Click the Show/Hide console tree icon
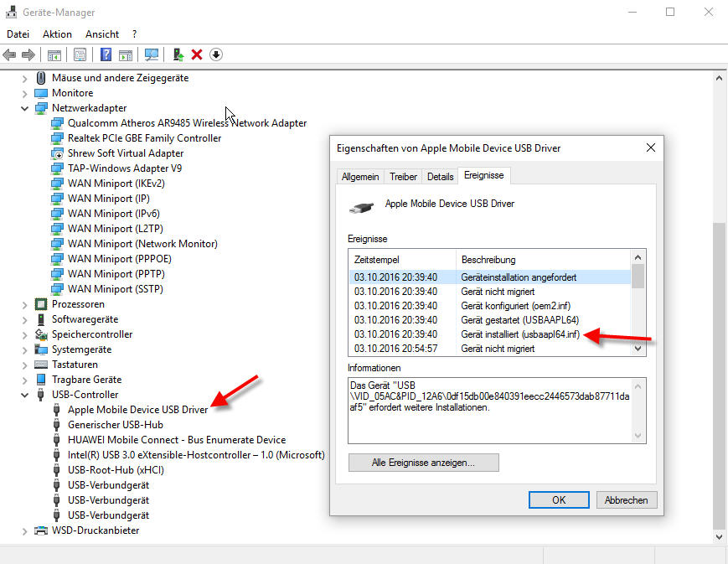The height and width of the screenshot is (564, 728). tap(54, 54)
